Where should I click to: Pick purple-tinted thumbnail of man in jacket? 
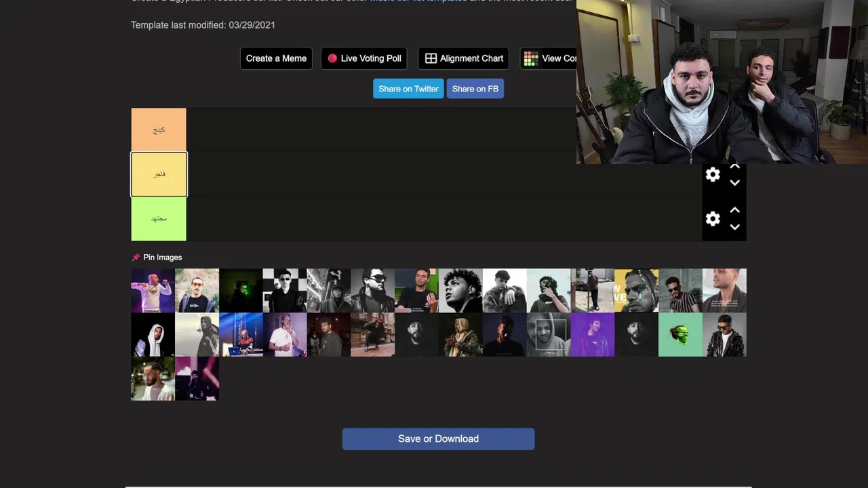(593, 334)
